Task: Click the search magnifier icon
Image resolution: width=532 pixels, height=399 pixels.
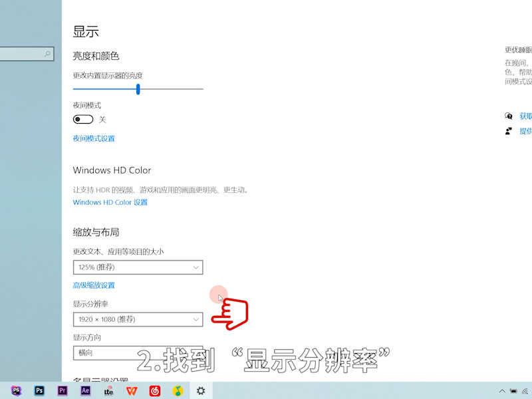Action: coord(47,54)
